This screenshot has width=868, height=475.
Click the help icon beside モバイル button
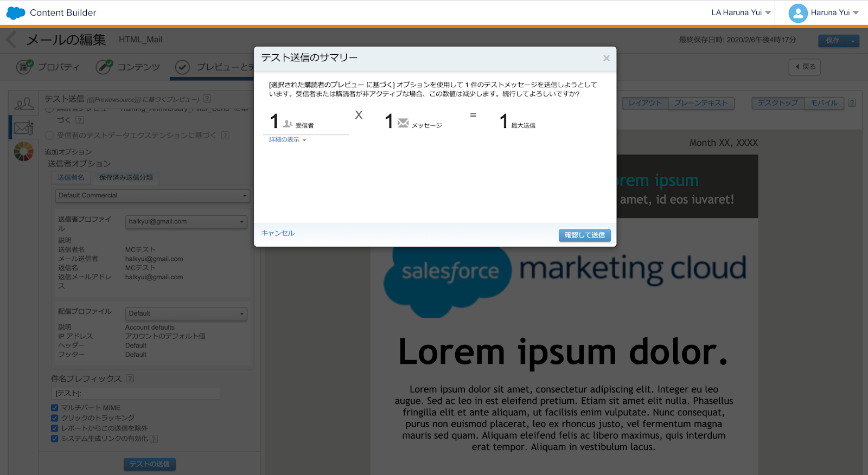852,103
